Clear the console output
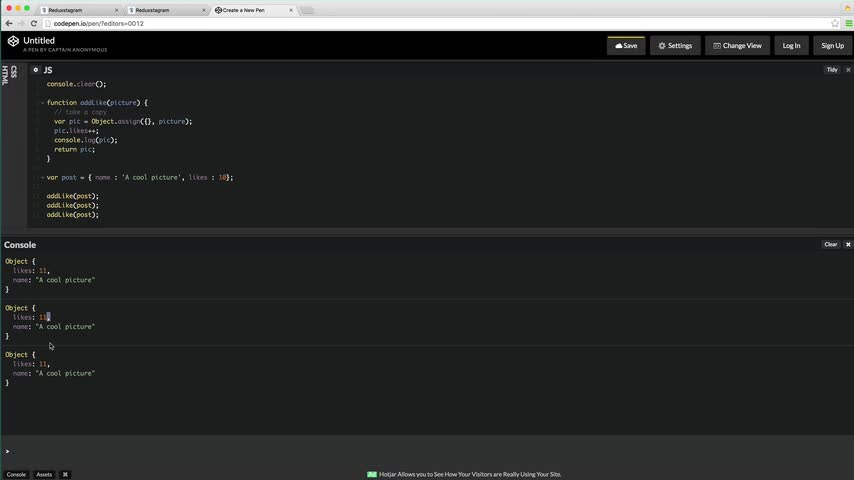 [831, 245]
